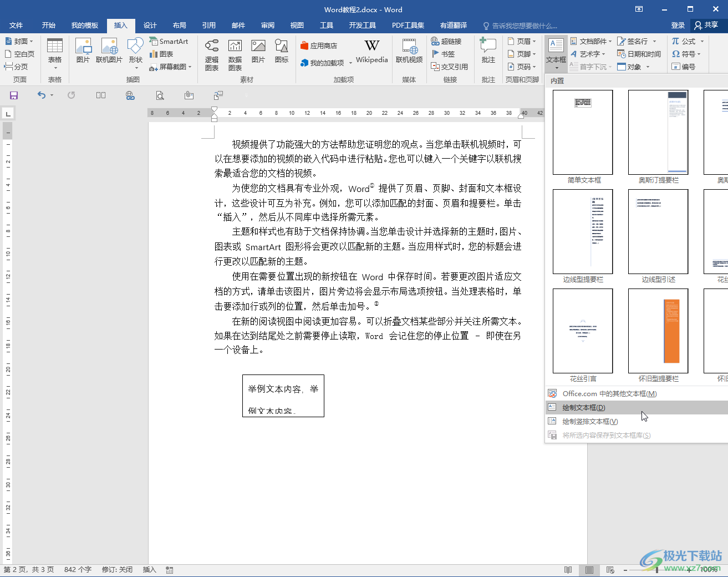Click the 842 个字 word count
The width and height of the screenshot is (728, 577).
coord(78,570)
